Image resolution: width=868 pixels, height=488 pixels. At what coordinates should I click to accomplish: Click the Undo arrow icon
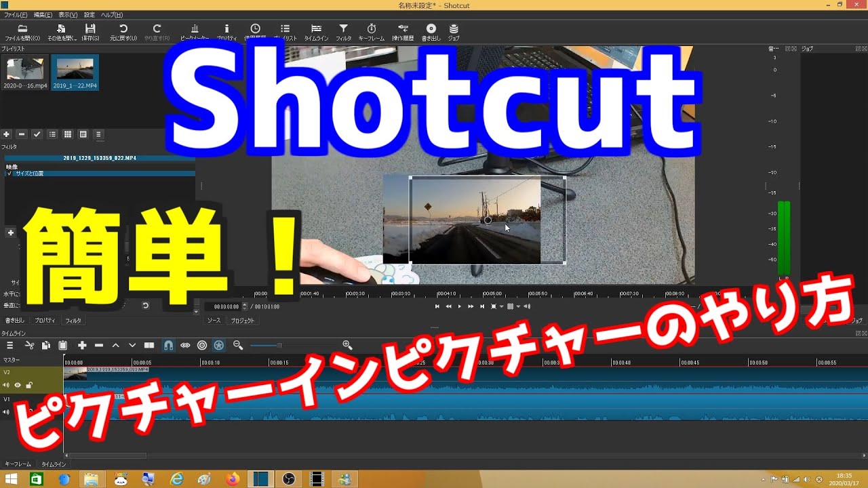click(x=123, y=29)
